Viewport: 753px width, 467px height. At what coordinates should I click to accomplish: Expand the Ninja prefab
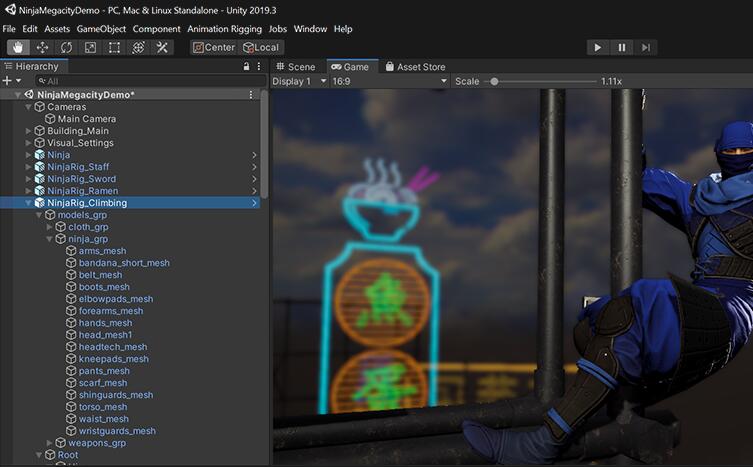[x=28, y=155]
